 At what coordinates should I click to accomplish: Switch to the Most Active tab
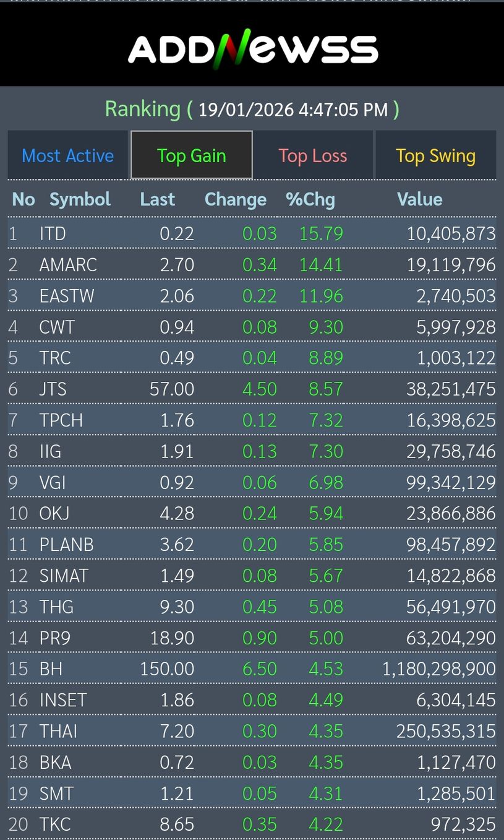[x=68, y=155]
